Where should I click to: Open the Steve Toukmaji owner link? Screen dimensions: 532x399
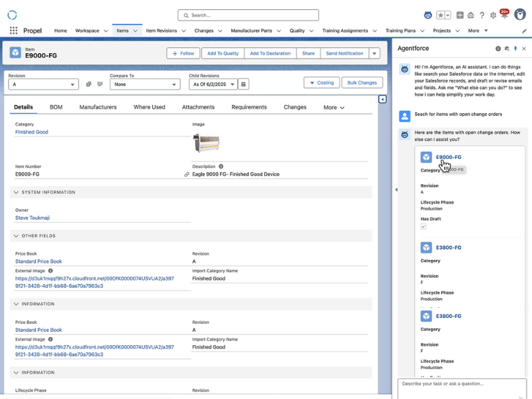[x=33, y=218]
